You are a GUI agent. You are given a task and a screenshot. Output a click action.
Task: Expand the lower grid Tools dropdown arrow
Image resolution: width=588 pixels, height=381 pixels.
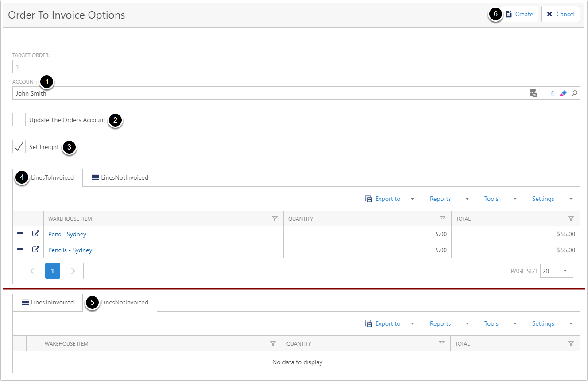tap(515, 323)
